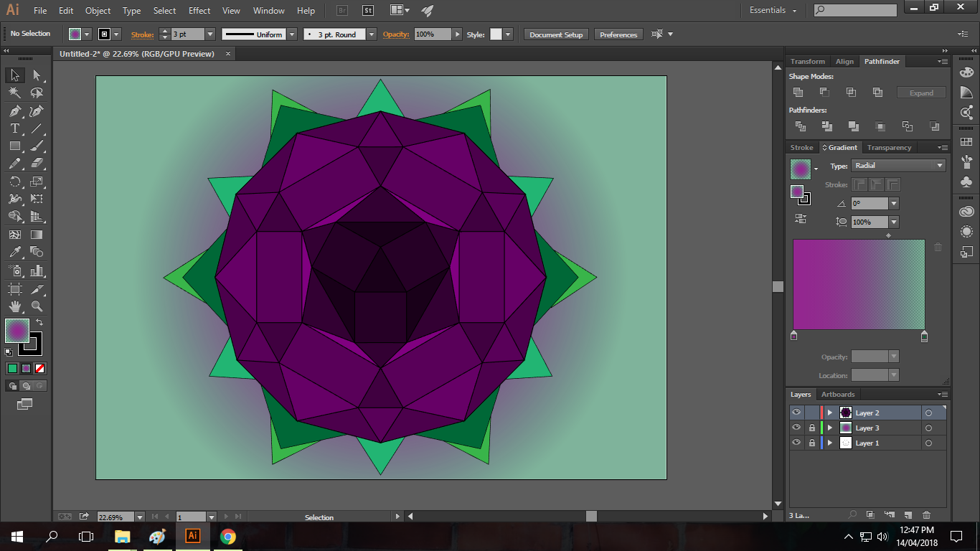Select the Zoom tool

click(x=37, y=306)
